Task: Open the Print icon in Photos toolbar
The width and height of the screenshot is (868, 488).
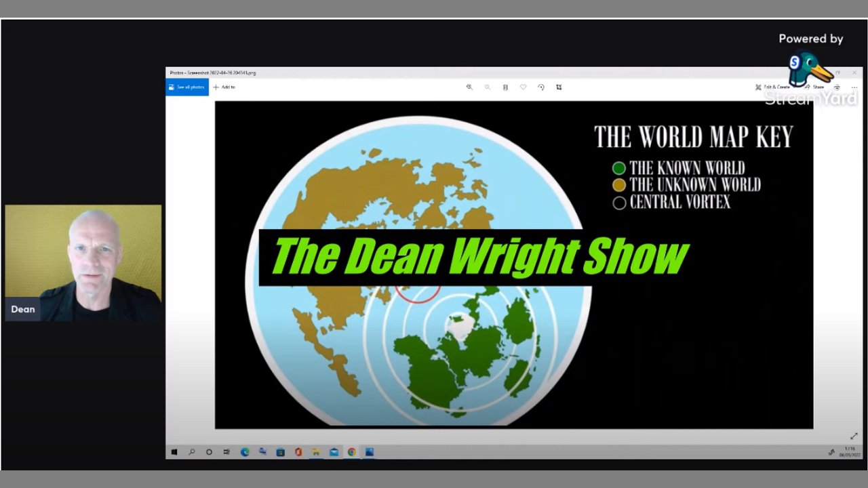Action: 837,87
